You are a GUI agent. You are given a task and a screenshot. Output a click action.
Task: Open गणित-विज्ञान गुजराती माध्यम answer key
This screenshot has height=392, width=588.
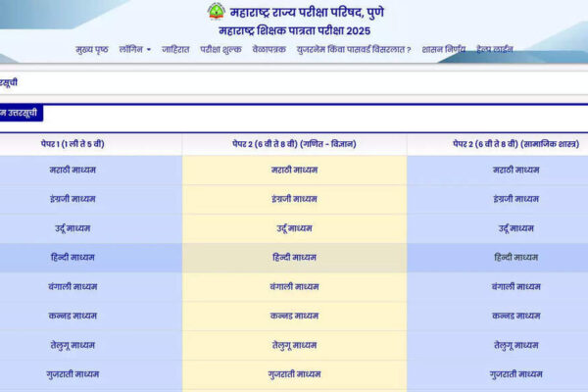(x=294, y=374)
